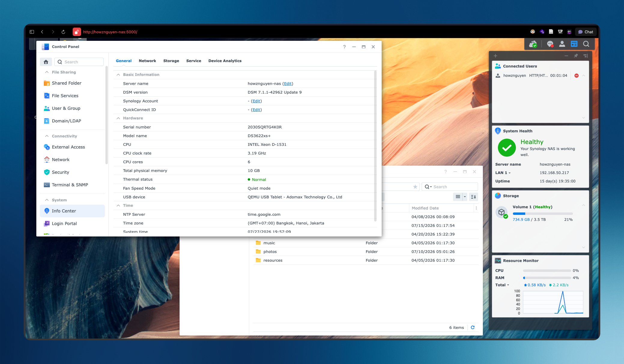624x364 pixels.
Task: Collapse the File Sharing section
Action: click(47, 72)
